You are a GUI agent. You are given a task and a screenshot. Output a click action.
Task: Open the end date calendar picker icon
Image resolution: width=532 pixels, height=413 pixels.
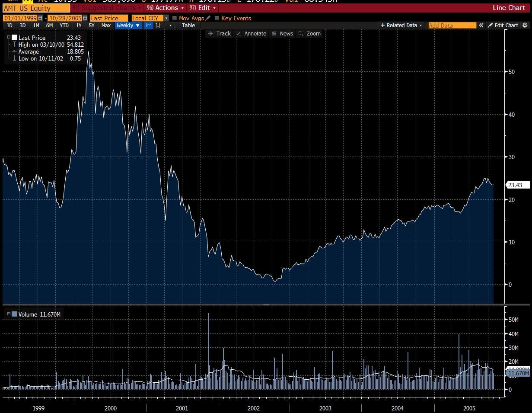tap(85, 18)
